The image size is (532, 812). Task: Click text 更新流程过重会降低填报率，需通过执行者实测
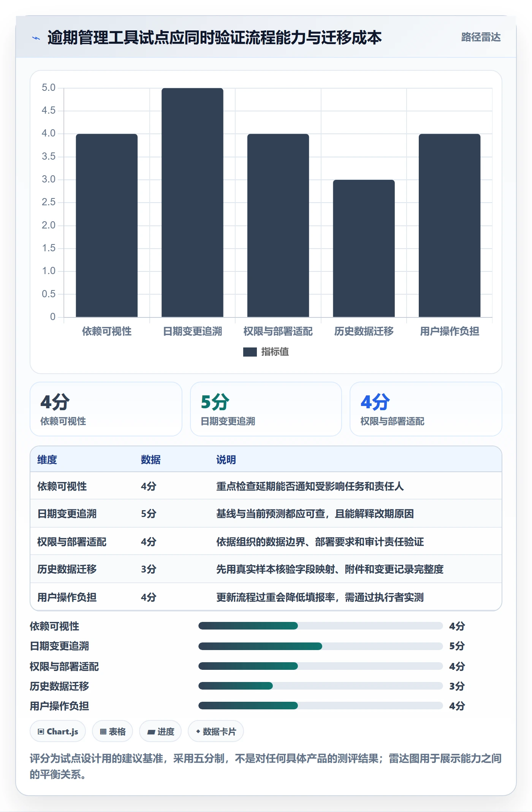point(320,597)
